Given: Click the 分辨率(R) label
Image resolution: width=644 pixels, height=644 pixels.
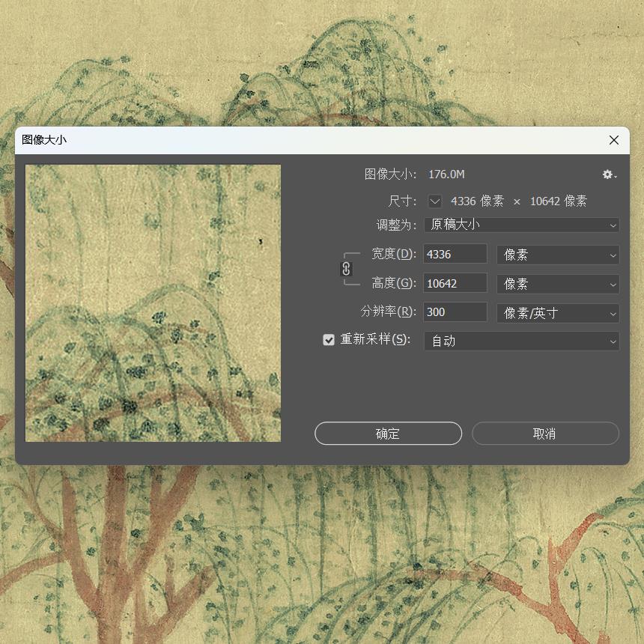Looking at the screenshot, I should click(389, 312).
